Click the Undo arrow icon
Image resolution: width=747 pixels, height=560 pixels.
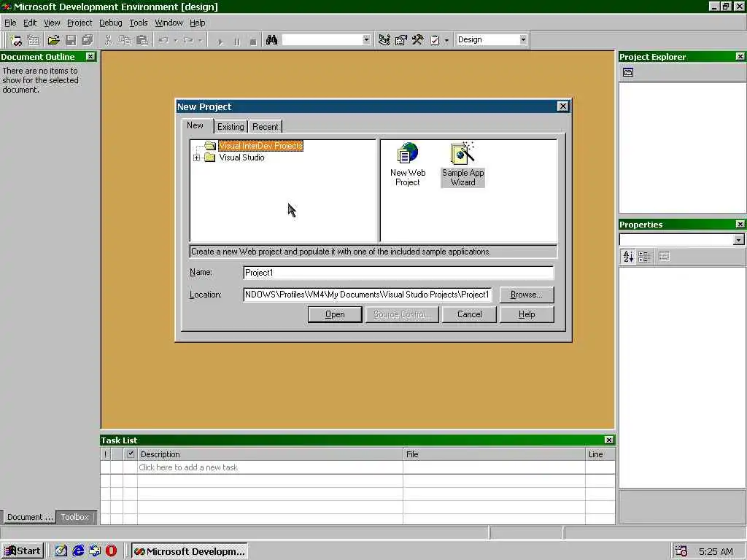tap(163, 41)
